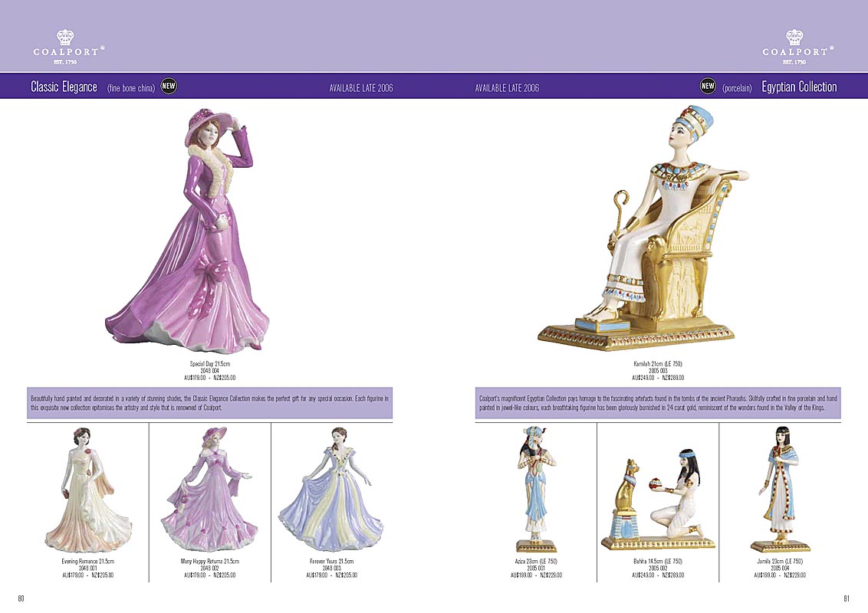Click the NEW badge beside Egyptian Collection

[708, 87]
